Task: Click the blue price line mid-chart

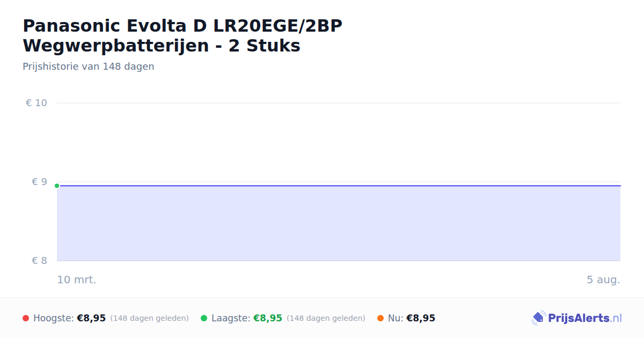Action: tap(339, 186)
